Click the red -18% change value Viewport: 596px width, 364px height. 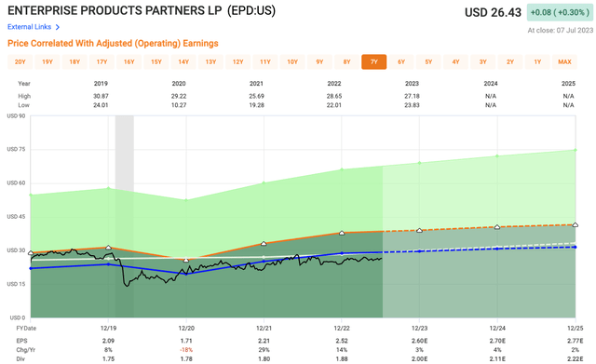coord(186,350)
